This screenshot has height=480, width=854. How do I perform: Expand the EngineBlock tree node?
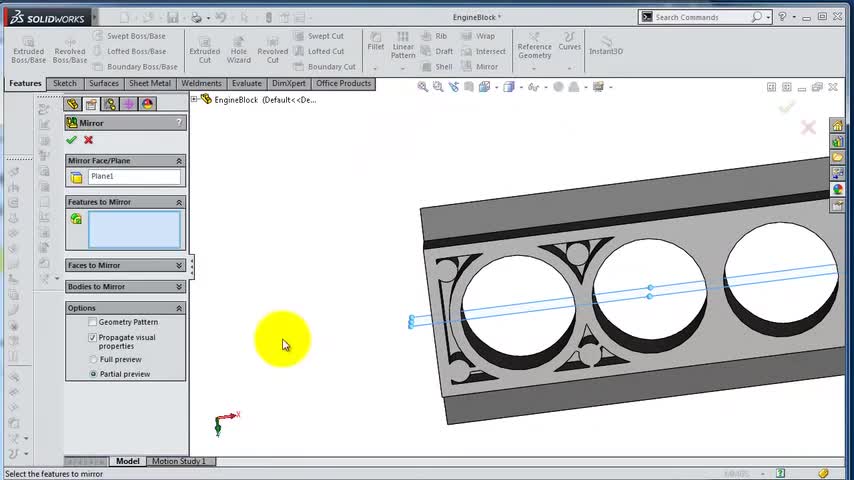click(x=194, y=99)
